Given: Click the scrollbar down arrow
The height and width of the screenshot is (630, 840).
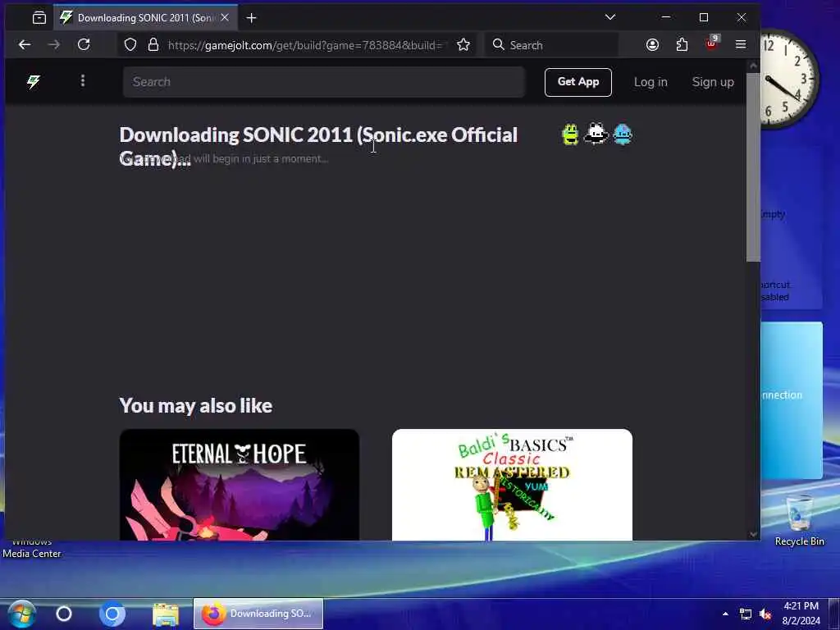Looking at the screenshot, I should click(753, 534).
